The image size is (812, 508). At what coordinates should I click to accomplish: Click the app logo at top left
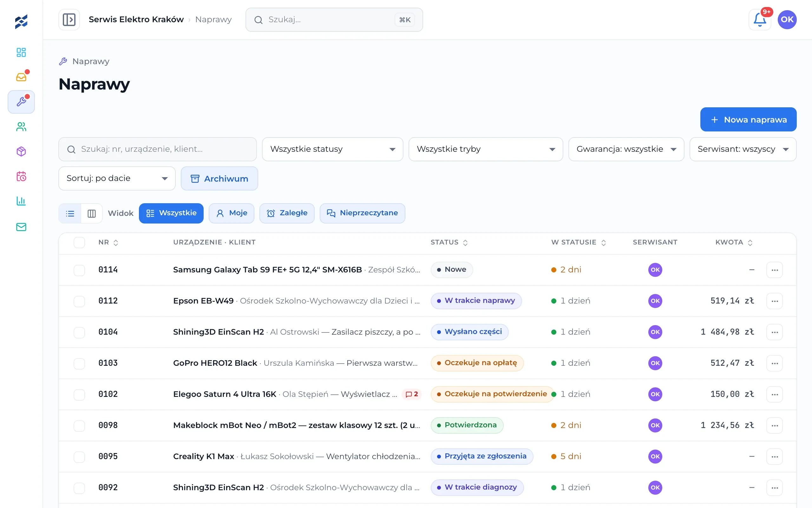(21, 22)
